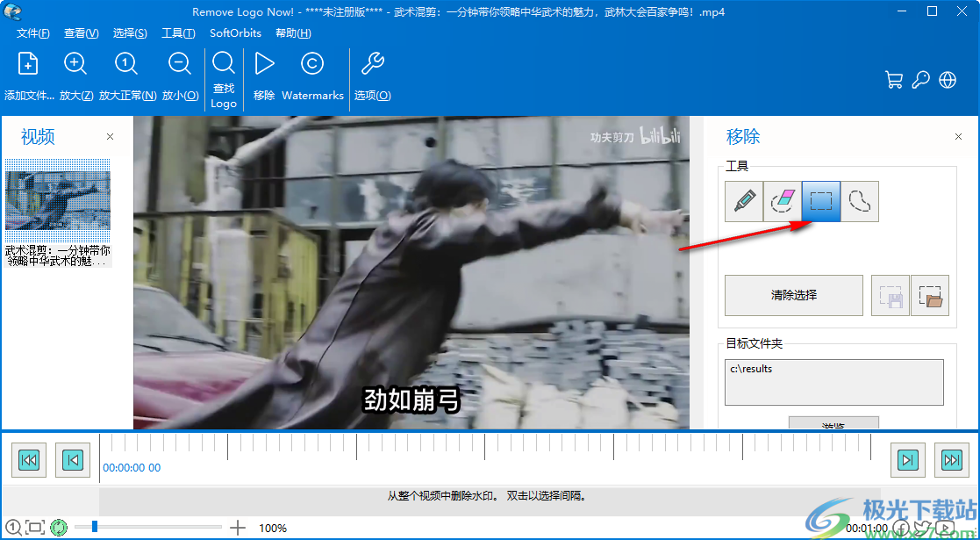
Task: Click the save selection icon
Action: (x=891, y=295)
